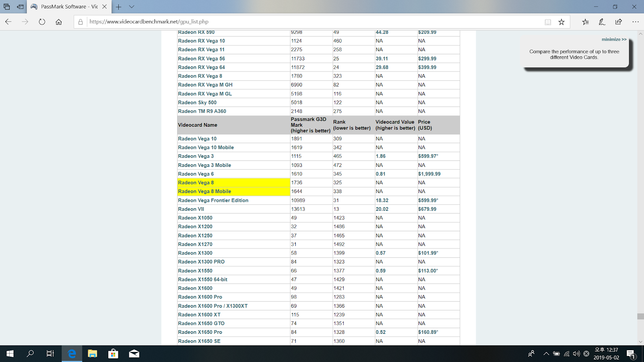Show site security lock information

click(80, 22)
